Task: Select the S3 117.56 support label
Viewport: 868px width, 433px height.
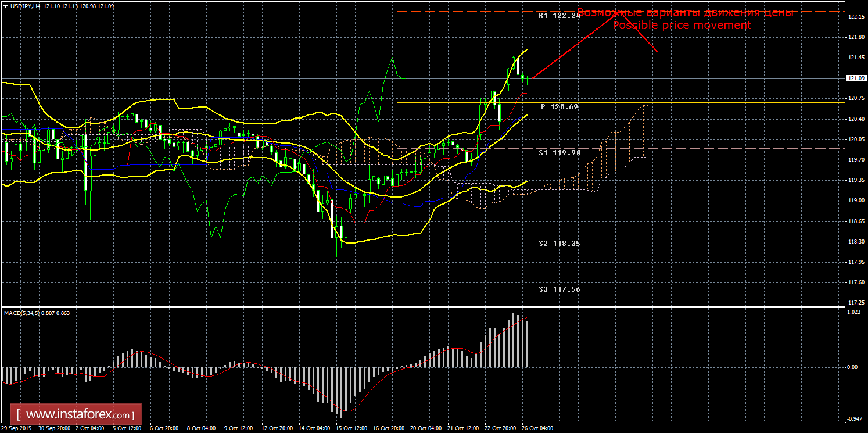Action: (559, 289)
